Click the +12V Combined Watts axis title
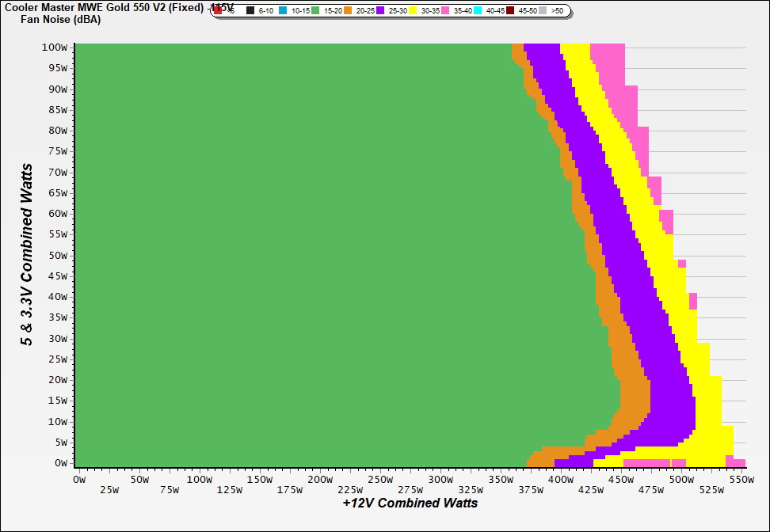770x532 pixels. [x=410, y=503]
